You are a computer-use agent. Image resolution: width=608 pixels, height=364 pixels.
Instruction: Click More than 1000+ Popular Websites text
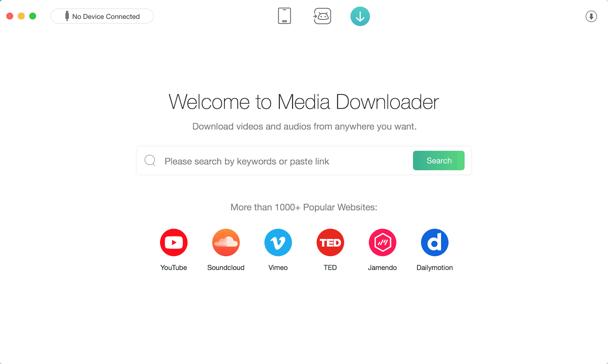[304, 207]
